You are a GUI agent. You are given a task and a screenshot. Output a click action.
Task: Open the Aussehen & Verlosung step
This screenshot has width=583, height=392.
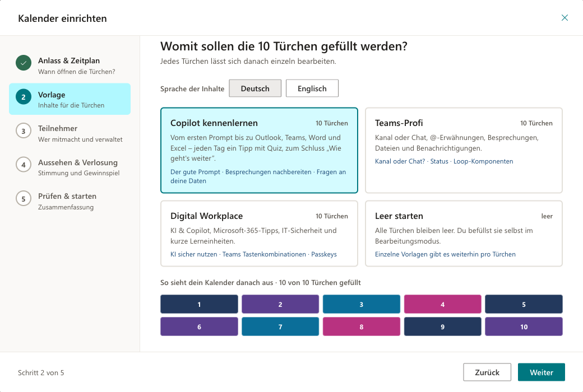70,167
